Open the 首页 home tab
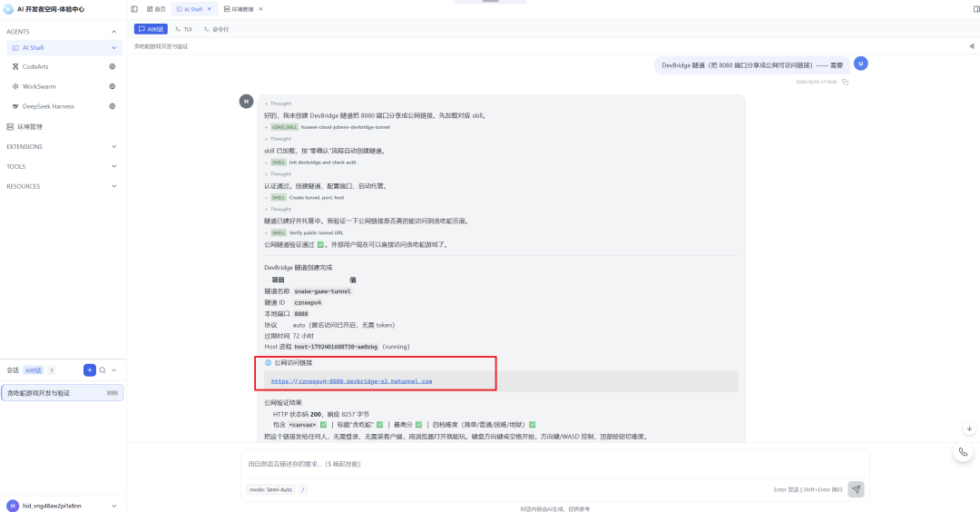The width and height of the screenshot is (980, 512). [x=156, y=9]
